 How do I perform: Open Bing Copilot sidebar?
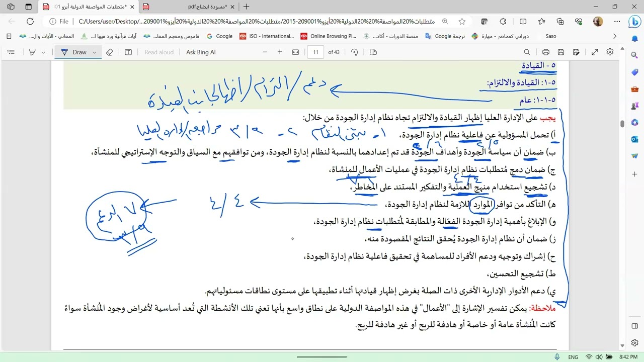coord(634,22)
